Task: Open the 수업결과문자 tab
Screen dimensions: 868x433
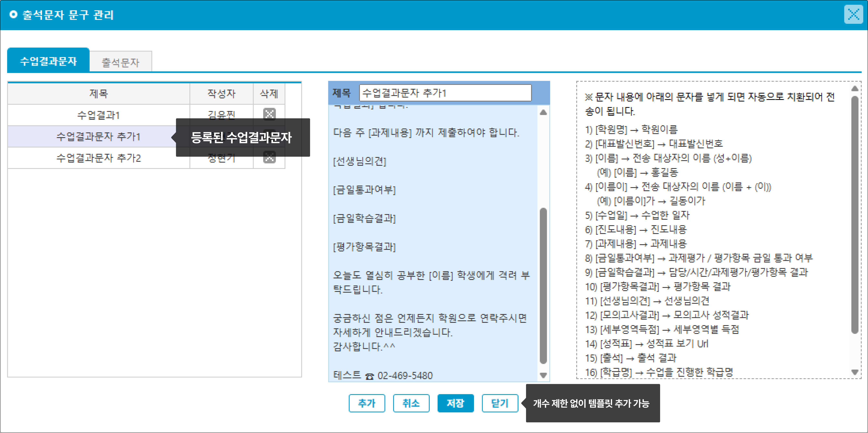Action: [x=49, y=61]
